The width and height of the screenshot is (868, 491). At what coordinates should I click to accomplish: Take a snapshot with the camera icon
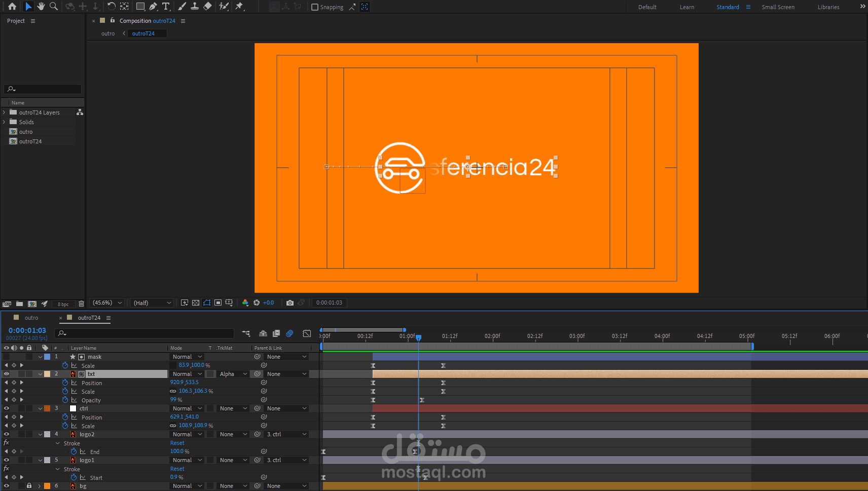[x=290, y=303]
